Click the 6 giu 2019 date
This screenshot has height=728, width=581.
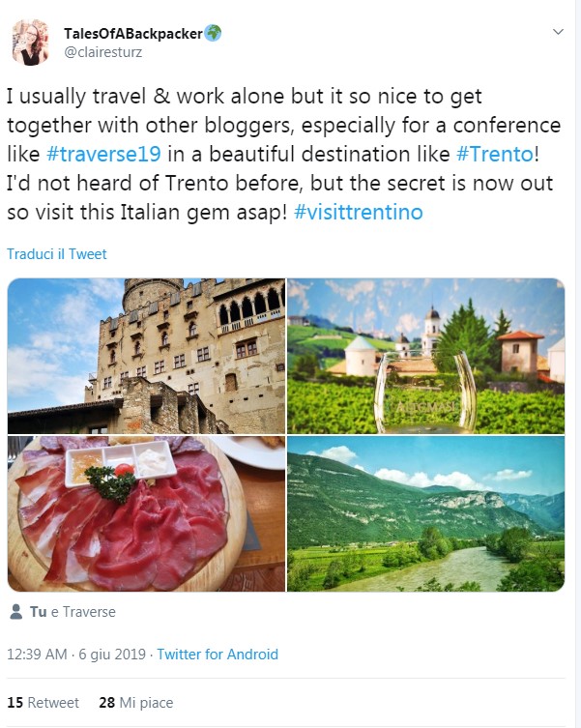coord(113,655)
